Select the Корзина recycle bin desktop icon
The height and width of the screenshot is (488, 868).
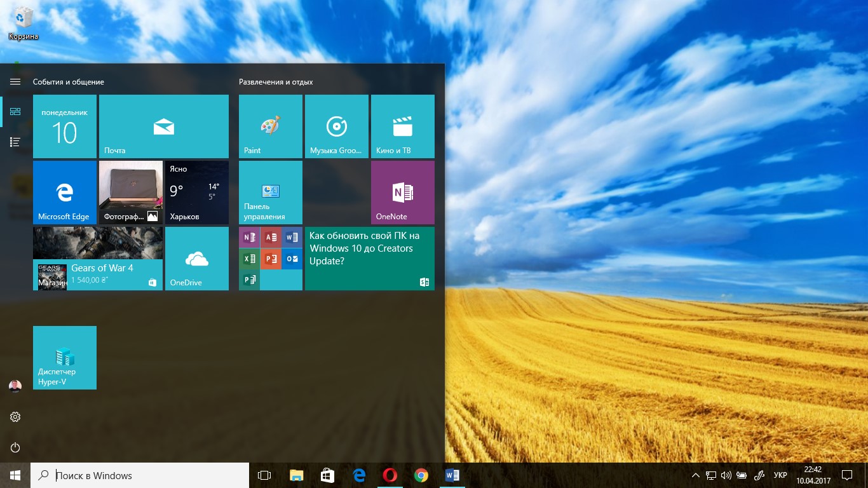[x=24, y=24]
